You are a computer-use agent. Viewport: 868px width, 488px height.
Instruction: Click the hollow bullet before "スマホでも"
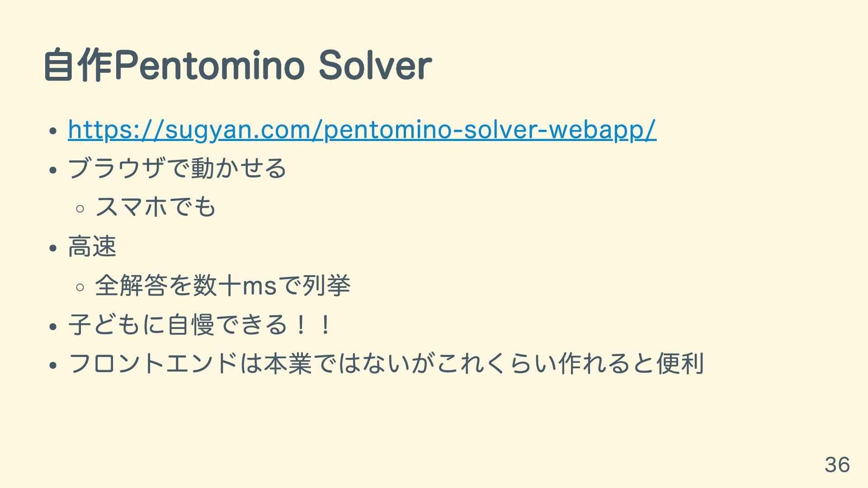pos(80,209)
